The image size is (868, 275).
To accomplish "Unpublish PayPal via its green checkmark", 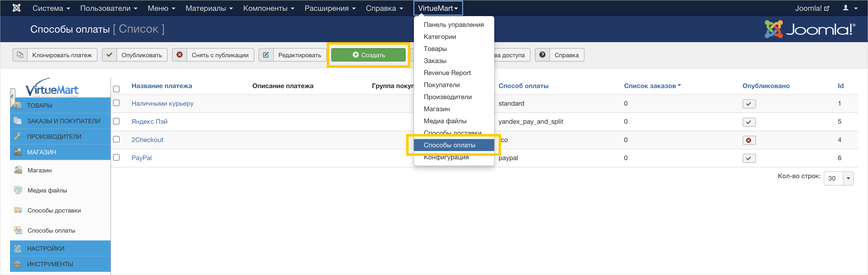I will click(749, 159).
